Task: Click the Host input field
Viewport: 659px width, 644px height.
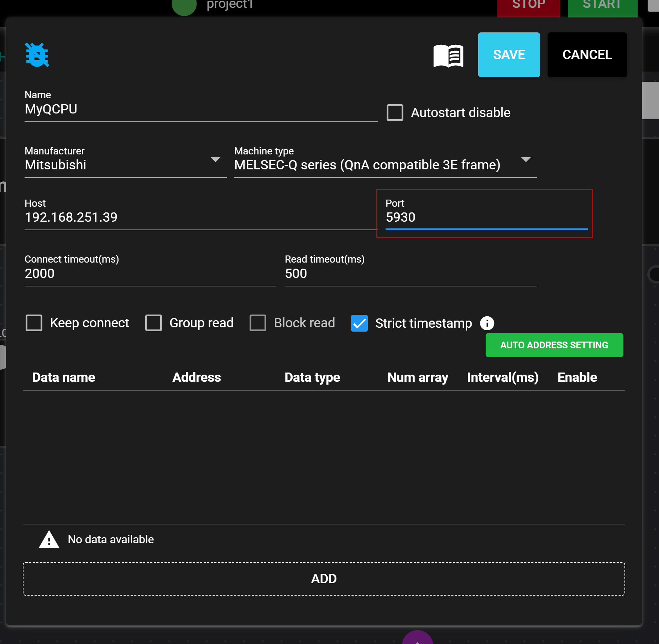Action: point(199,217)
